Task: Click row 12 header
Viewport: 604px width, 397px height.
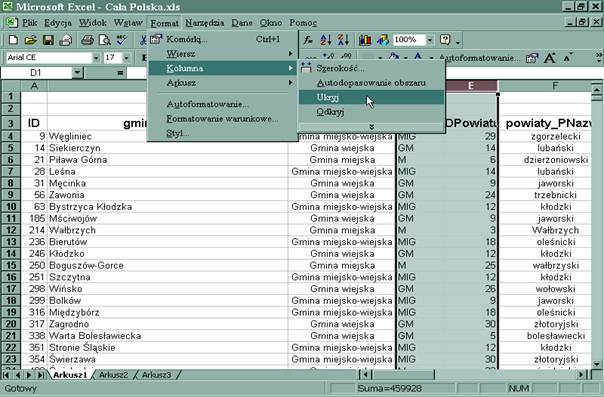Action: click(x=11, y=230)
